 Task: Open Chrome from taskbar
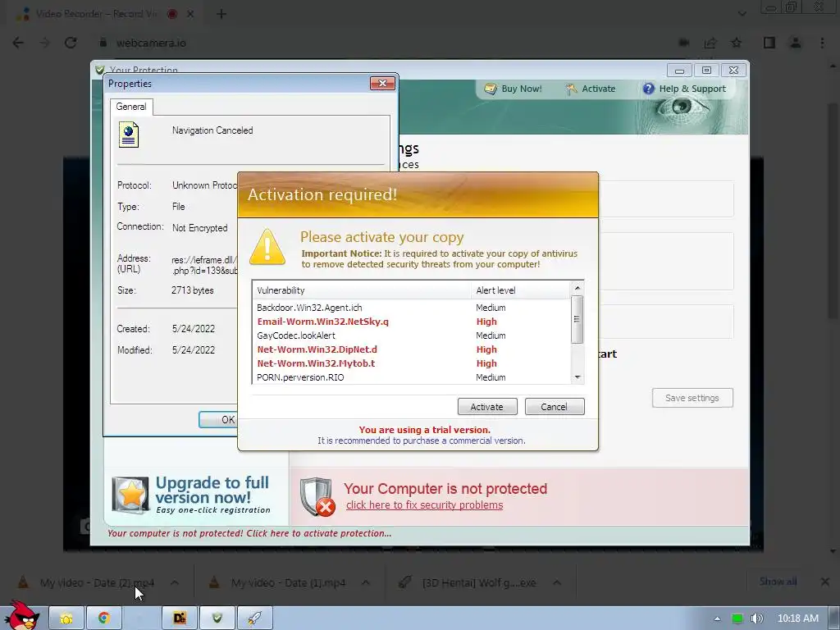click(104, 619)
